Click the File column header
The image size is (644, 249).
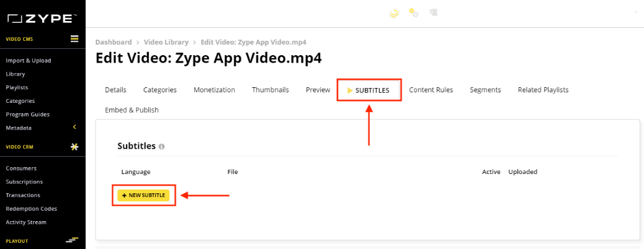coord(233,172)
